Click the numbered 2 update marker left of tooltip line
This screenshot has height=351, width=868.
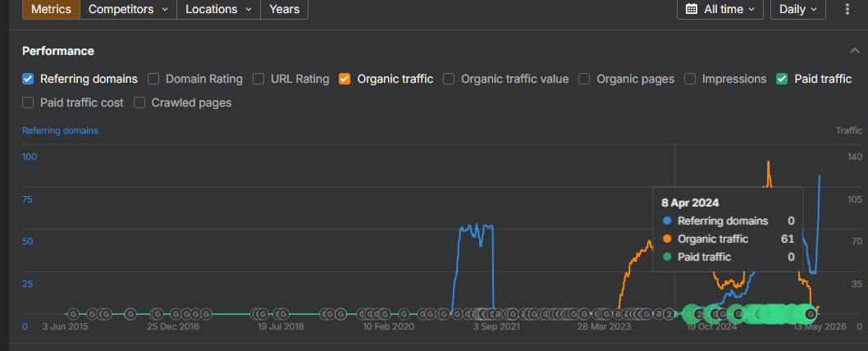click(x=669, y=314)
